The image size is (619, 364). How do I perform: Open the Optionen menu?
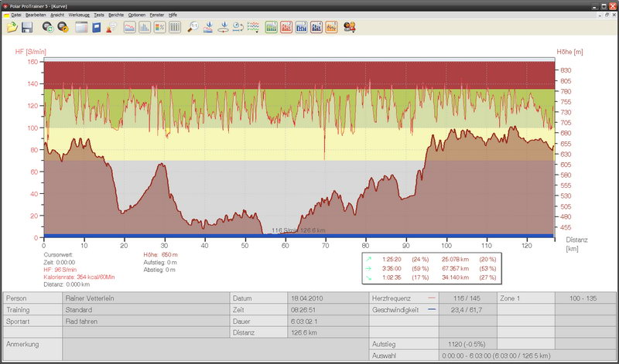point(136,15)
